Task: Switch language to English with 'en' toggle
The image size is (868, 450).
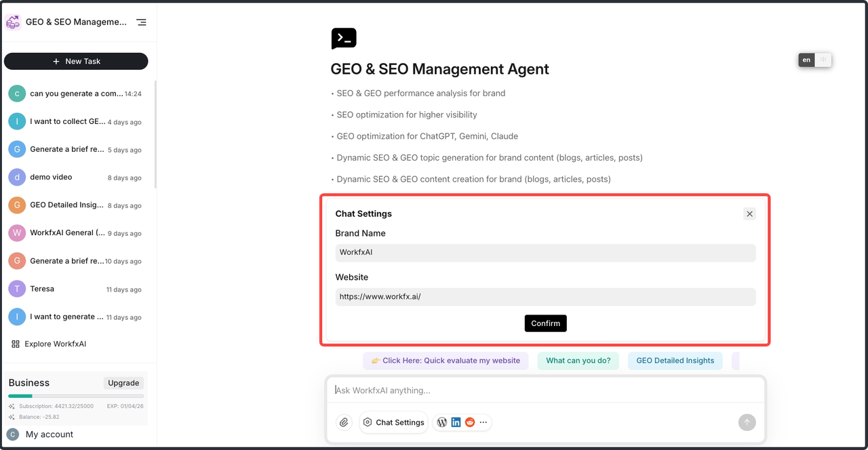Action: 806,60
